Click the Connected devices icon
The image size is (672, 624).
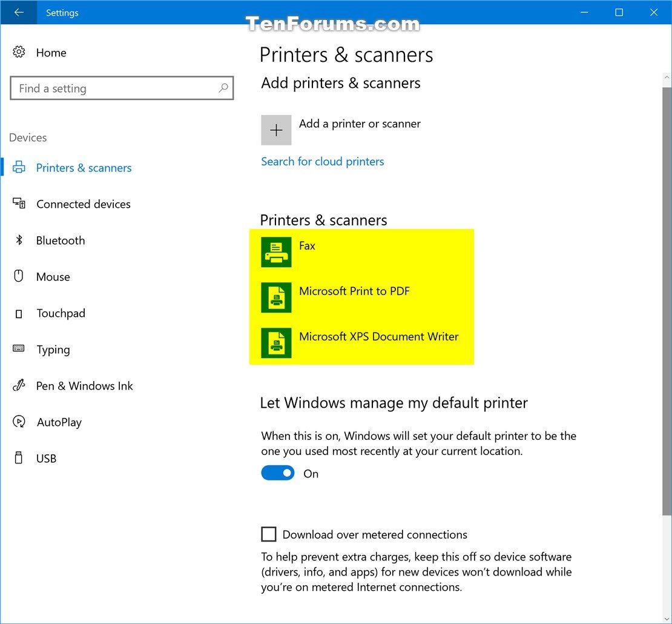tap(19, 204)
